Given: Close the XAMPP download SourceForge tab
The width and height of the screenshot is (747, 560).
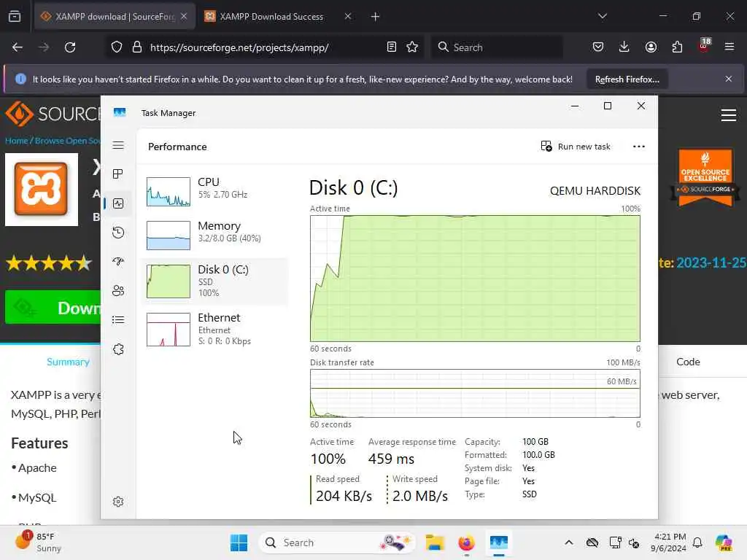Looking at the screenshot, I should 184,16.
